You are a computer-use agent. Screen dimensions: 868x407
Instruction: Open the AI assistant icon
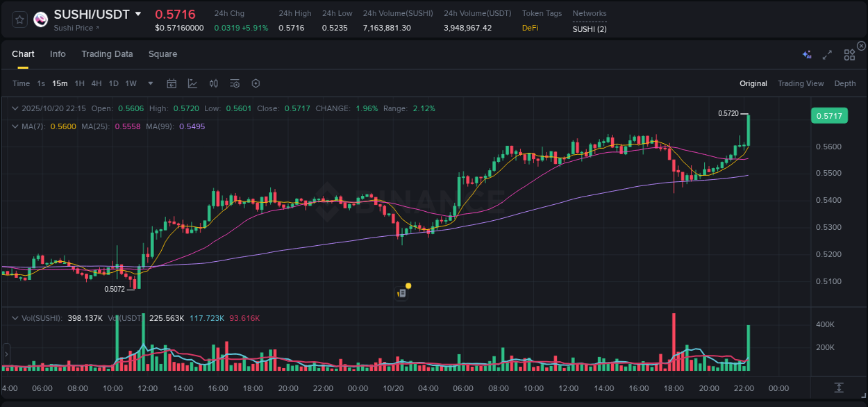[x=806, y=53]
